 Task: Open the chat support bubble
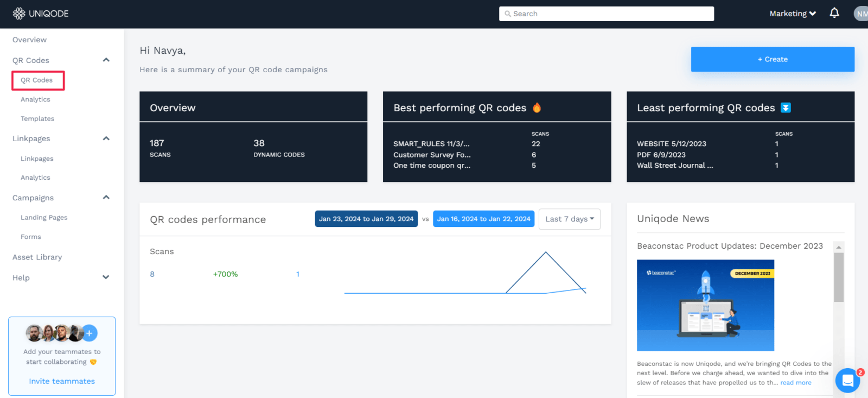tap(847, 380)
